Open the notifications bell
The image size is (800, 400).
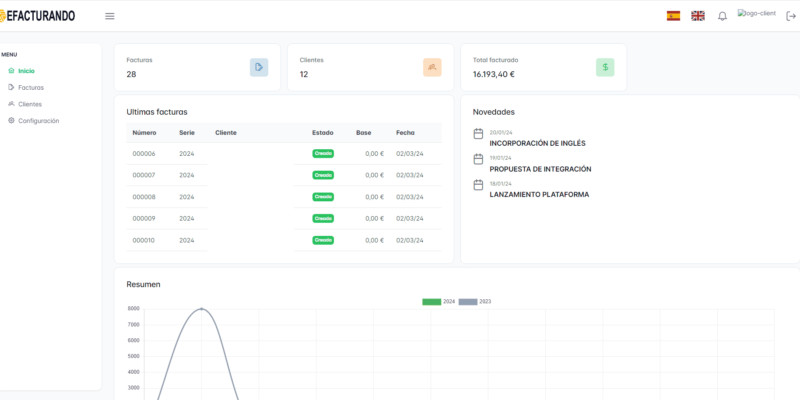[722, 16]
